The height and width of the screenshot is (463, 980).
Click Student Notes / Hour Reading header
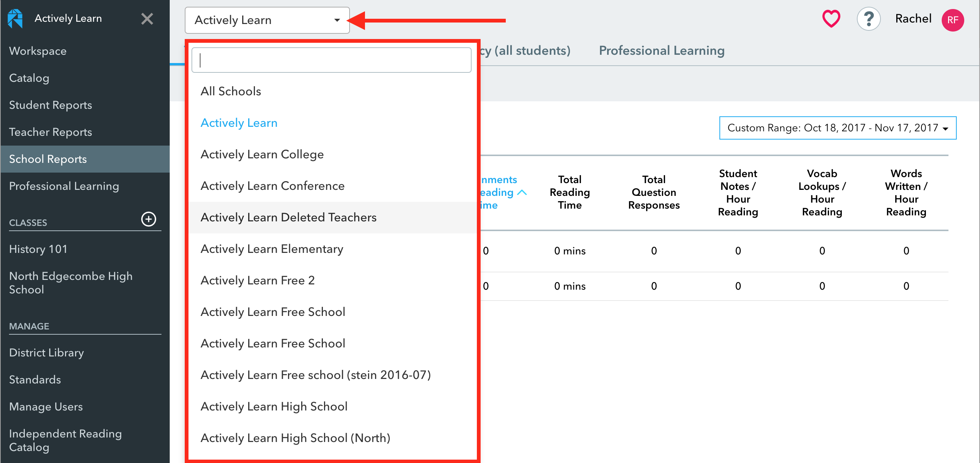738,192
